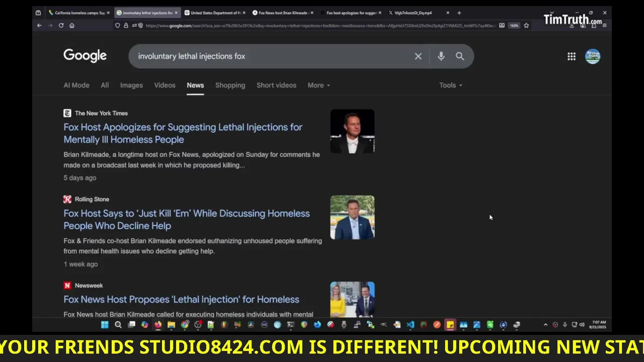Image resolution: width=644 pixels, height=362 pixels.
Task: Switch to United States Department browser tab
Action: [215, 13]
